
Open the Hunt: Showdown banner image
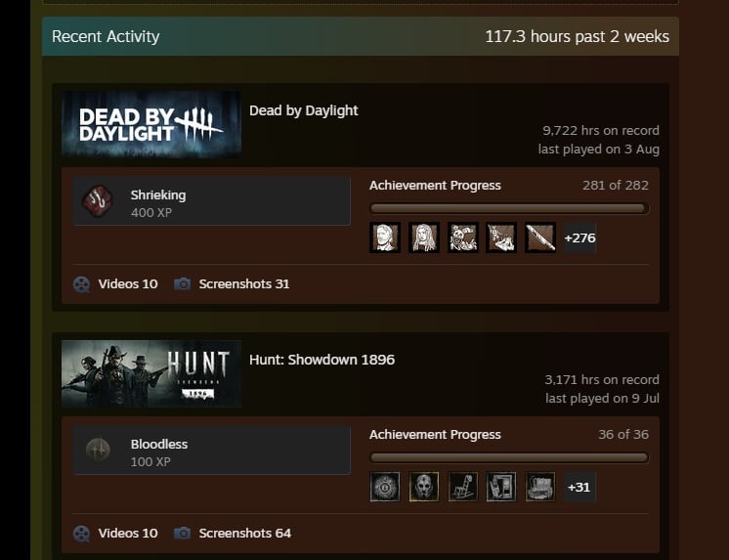[151, 374]
